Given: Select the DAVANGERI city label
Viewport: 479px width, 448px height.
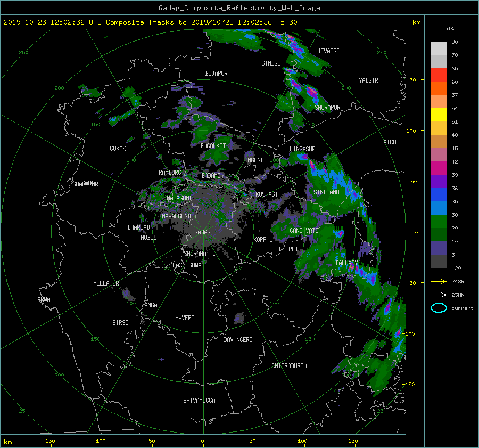Looking at the screenshot, I should [x=238, y=340].
